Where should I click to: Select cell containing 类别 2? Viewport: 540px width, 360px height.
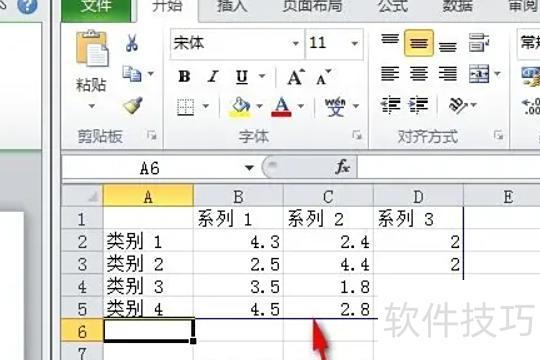coord(148,264)
